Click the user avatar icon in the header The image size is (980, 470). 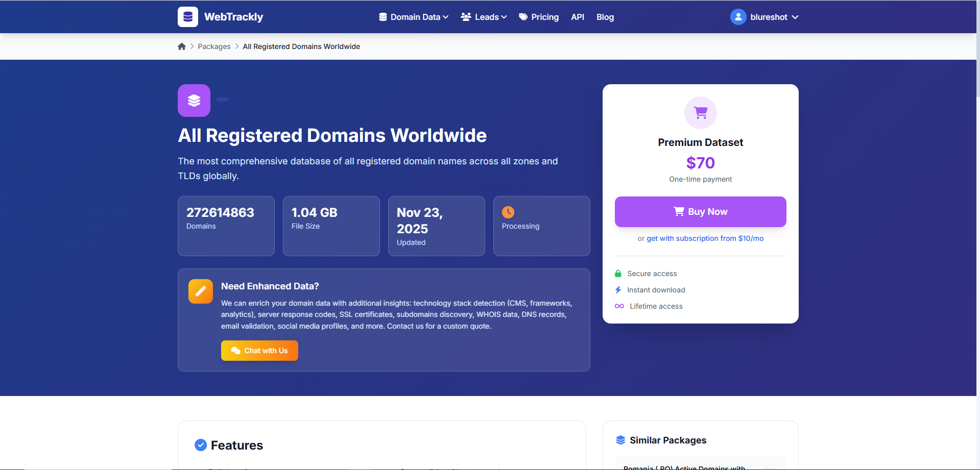coord(738,16)
